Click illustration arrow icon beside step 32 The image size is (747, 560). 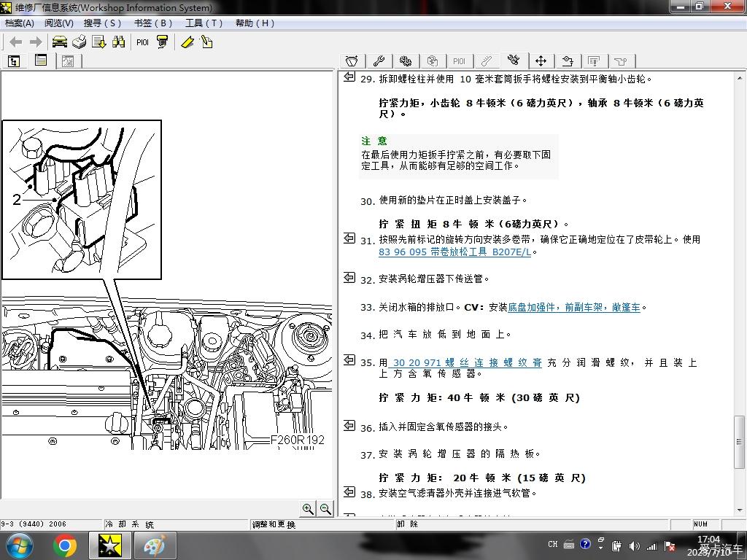349,276
